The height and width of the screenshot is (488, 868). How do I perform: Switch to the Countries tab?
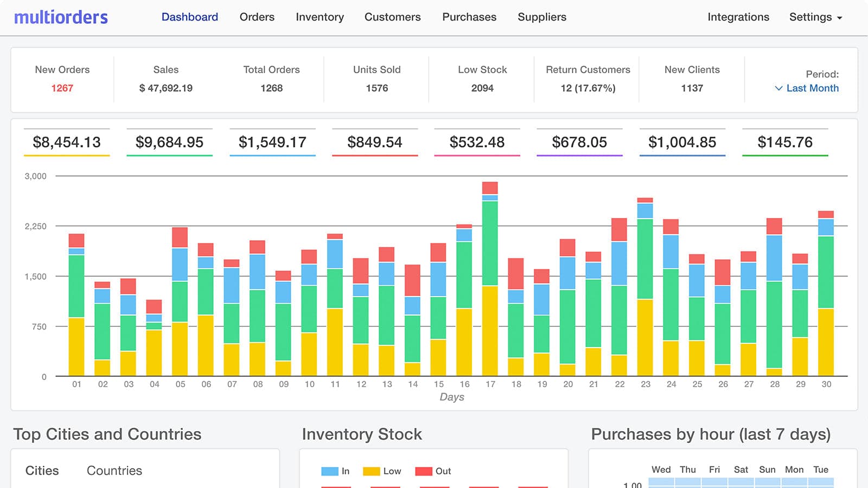pos(114,471)
